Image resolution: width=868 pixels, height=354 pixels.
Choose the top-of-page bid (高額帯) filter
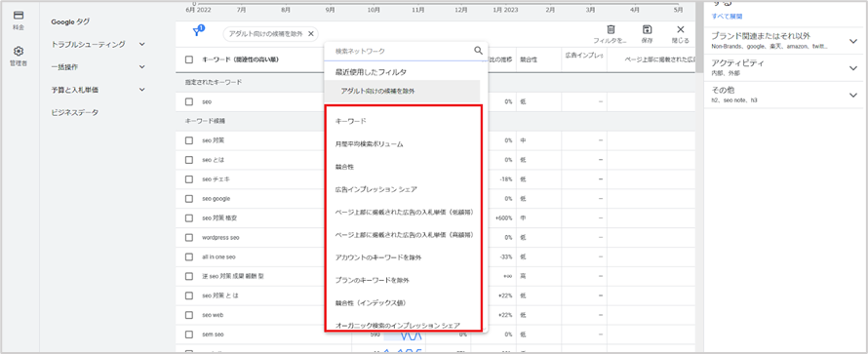pos(404,235)
